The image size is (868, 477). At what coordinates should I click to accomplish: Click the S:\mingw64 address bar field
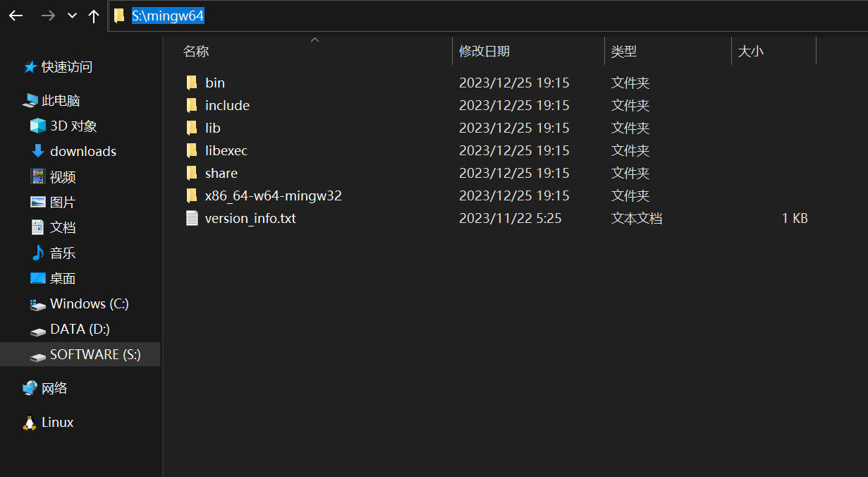(423, 16)
